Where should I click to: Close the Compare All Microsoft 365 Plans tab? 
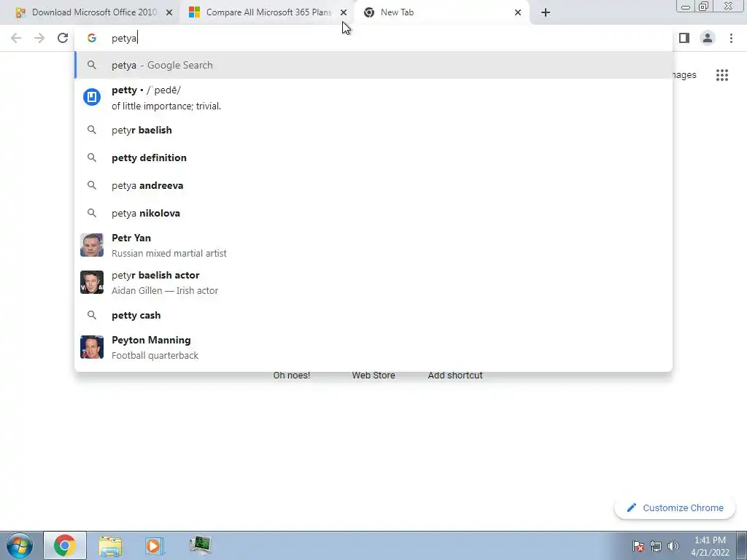click(344, 12)
